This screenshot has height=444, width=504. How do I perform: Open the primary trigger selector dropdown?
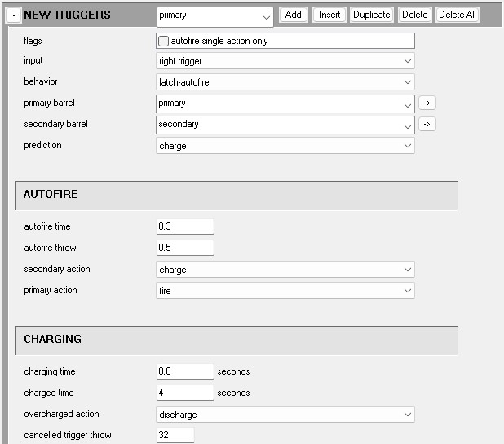coord(214,15)
